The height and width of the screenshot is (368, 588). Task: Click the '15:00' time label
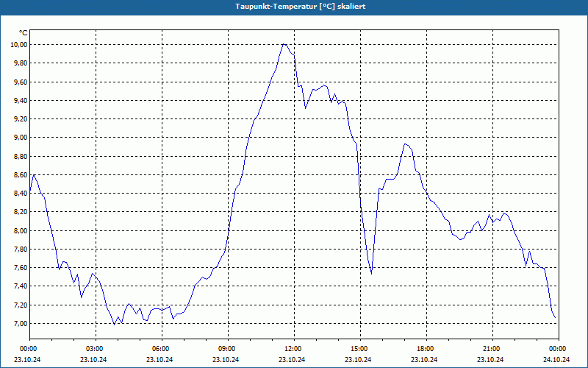(360, 349)
